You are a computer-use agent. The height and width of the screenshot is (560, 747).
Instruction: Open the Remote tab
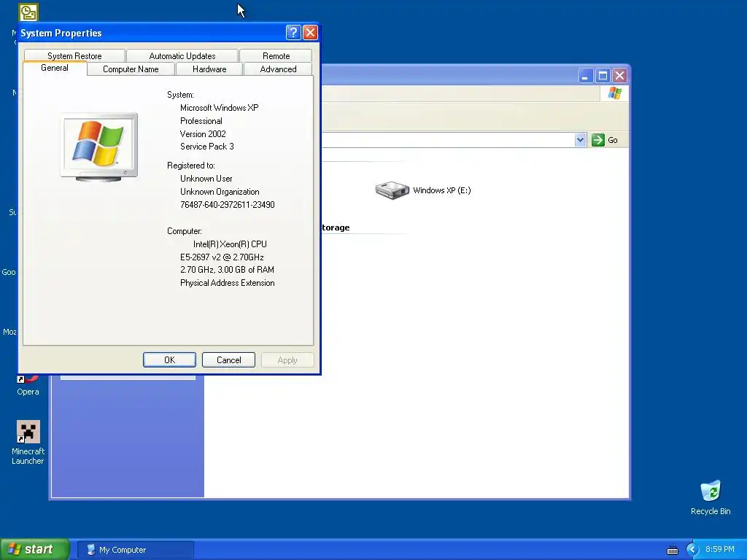tap(276, 55)
